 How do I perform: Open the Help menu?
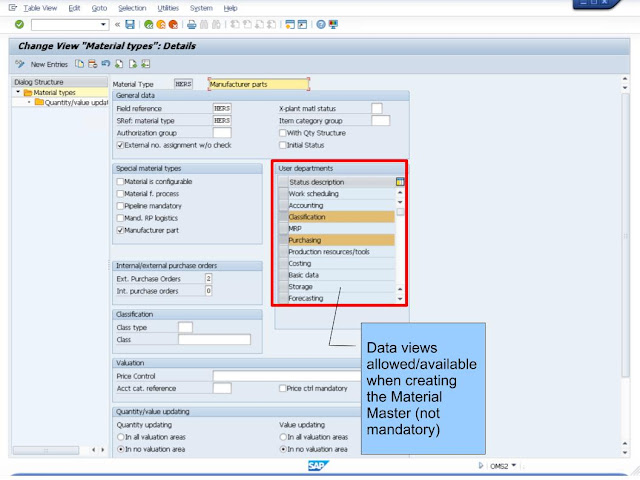(x=231, y=8)
